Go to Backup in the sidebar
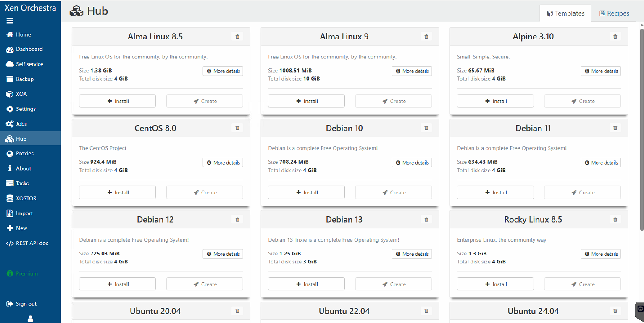The width and height of the screenshot is (644, 323). tap(24, 79)
